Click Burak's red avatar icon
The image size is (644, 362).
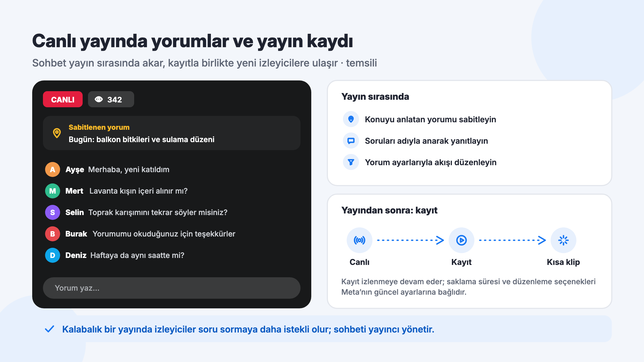tap(53, 234)
